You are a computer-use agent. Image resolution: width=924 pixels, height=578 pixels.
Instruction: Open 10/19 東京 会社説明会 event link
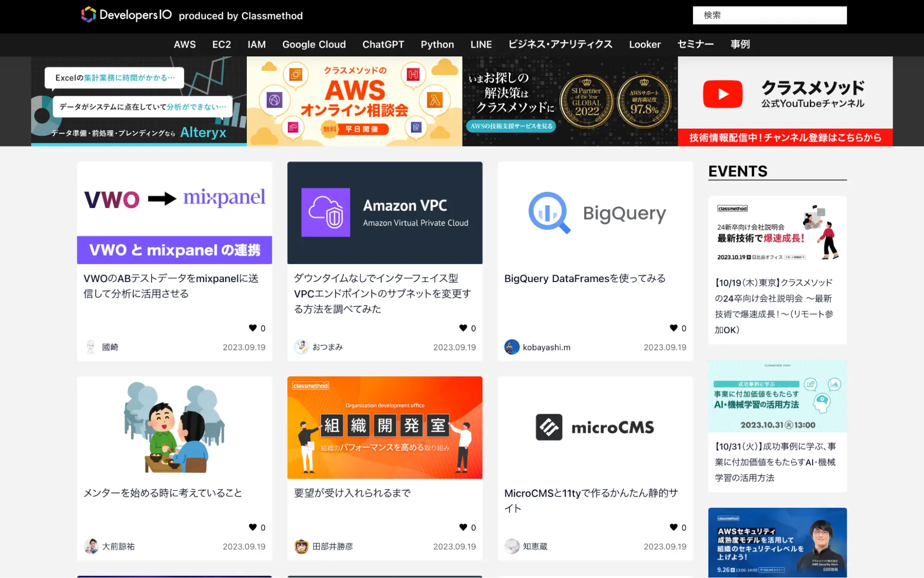tap(774, 306)
